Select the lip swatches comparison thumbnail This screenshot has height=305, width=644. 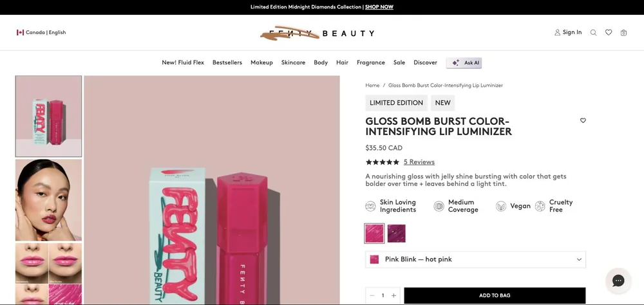(48, 274)
